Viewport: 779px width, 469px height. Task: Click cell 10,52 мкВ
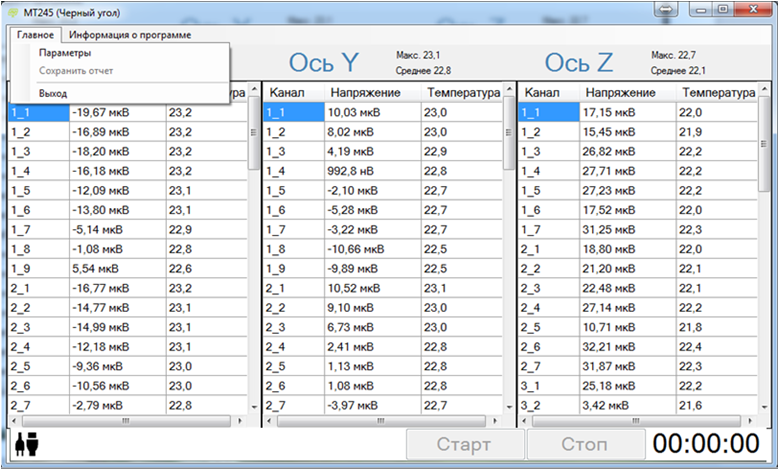[372, 288]
